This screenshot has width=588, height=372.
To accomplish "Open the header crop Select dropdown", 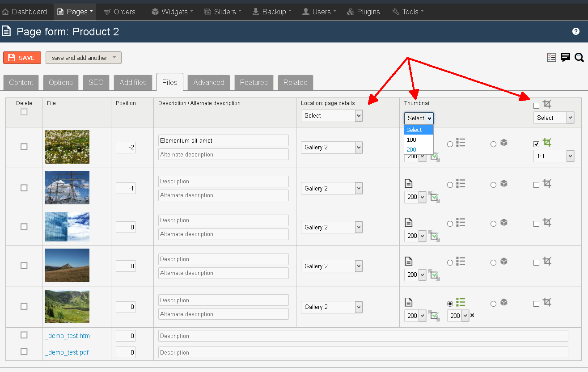I will [554, 118].
